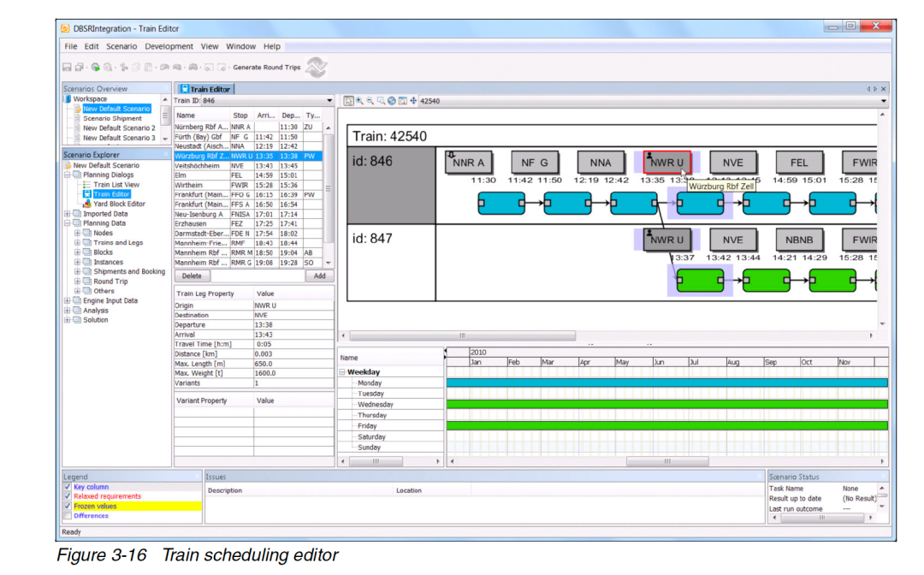Expand the Solution tree node

tap(68, 320)
